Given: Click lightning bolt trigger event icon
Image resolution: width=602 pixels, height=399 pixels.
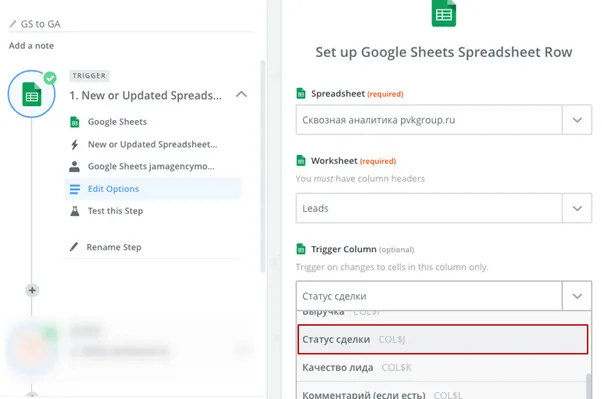Looking at the screenshot, I should tap(75, 144).
